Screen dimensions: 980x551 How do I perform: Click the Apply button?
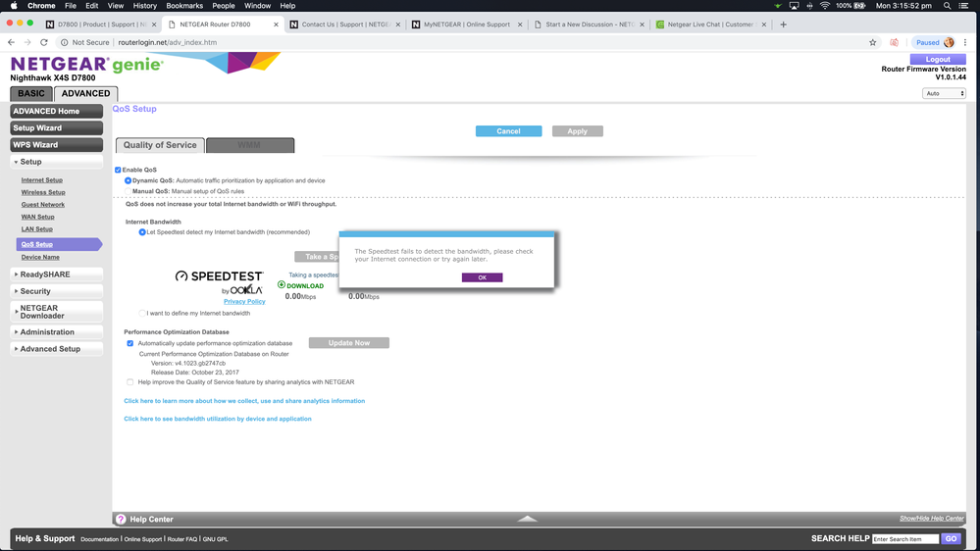(x=577, y=131)
